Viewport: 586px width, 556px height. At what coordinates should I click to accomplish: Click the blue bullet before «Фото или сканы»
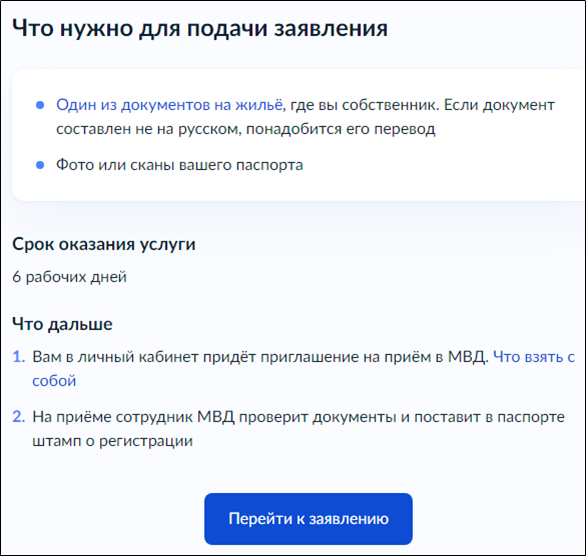(x=40, y=165)
